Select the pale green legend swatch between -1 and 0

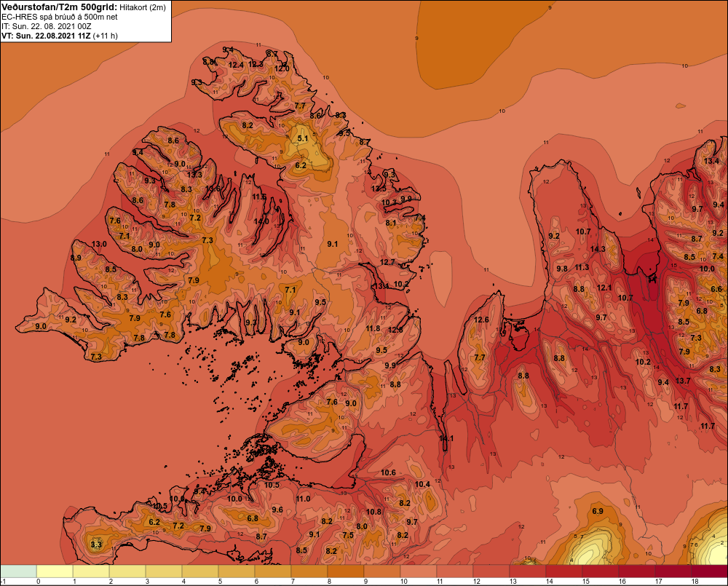(x=19, y=571)
